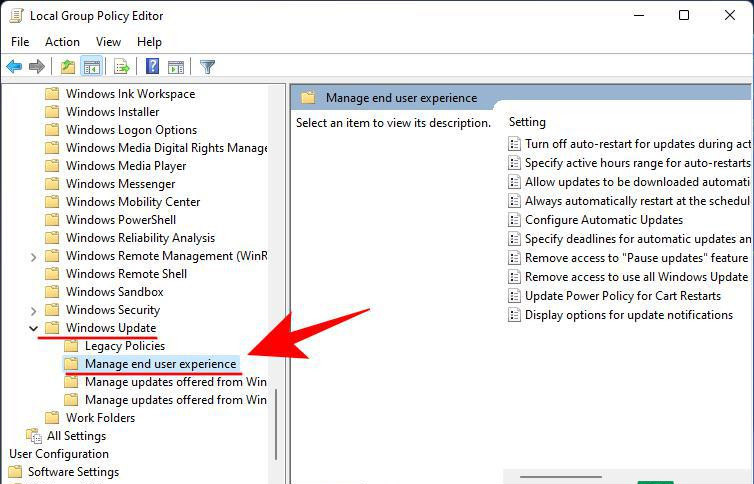Open the View menu
754x484 pixels.
[x=108, y=42]
